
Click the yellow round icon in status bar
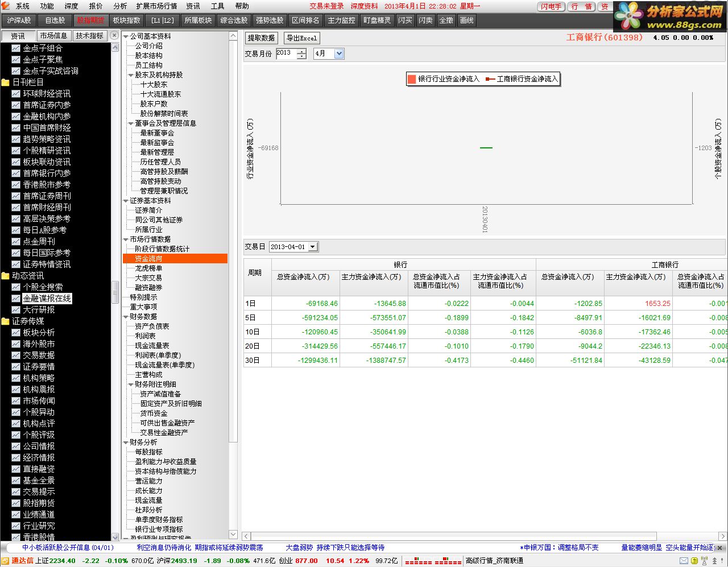tap(694, 561)
